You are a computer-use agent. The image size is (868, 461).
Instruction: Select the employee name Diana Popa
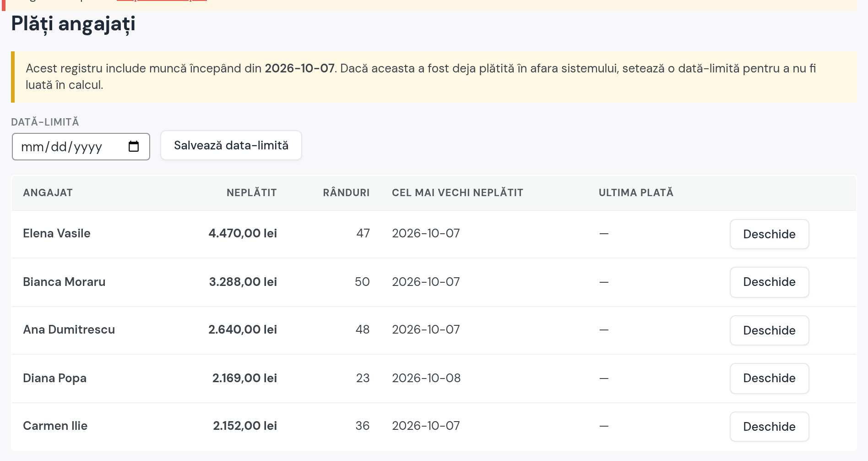[x=54, y=378]
